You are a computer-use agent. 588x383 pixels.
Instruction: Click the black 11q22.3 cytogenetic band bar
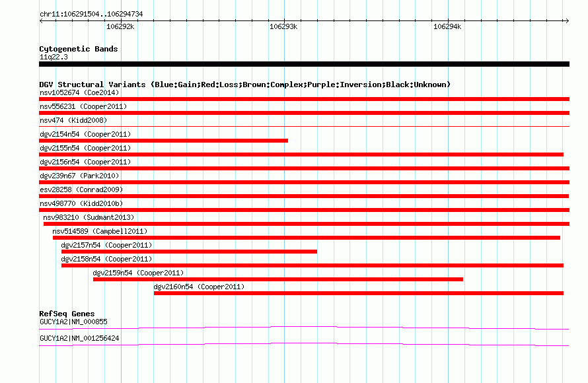(x=304, y=64)
